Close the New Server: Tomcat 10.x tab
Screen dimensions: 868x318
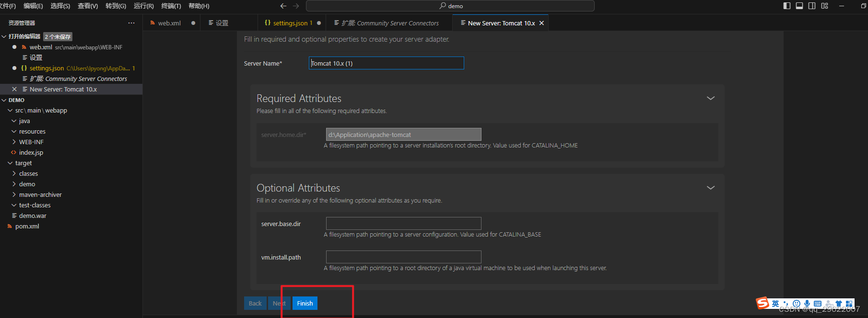click(541, 23)
